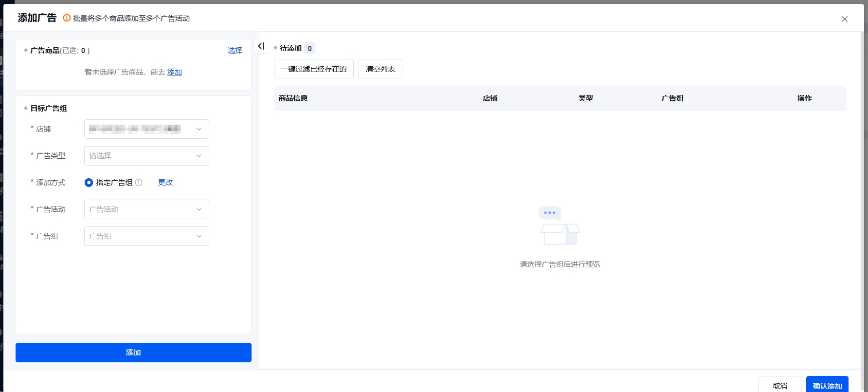Expand the 广告类型 请选择 dropdown
The image size is (868, 392).
[x=146, y=156]
